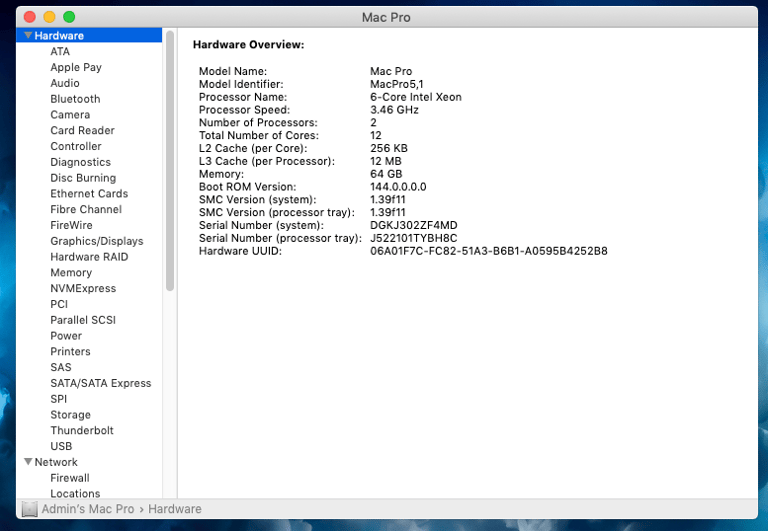Click L3 cache value 12 MB
Viewport: 768px width, 531px height.
pos(385,161)
